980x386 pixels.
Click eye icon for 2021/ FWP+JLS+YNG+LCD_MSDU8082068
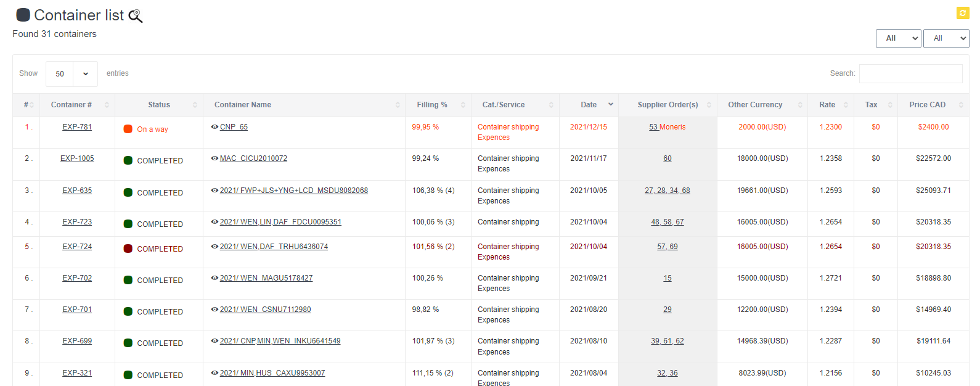click(x=214, y=191)
